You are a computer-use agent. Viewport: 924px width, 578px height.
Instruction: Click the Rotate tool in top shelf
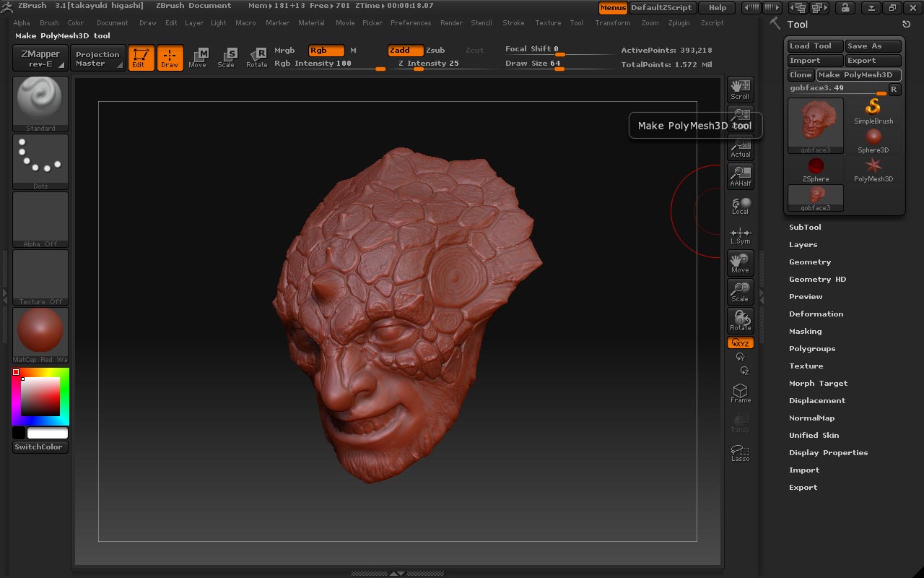point(257,58)
